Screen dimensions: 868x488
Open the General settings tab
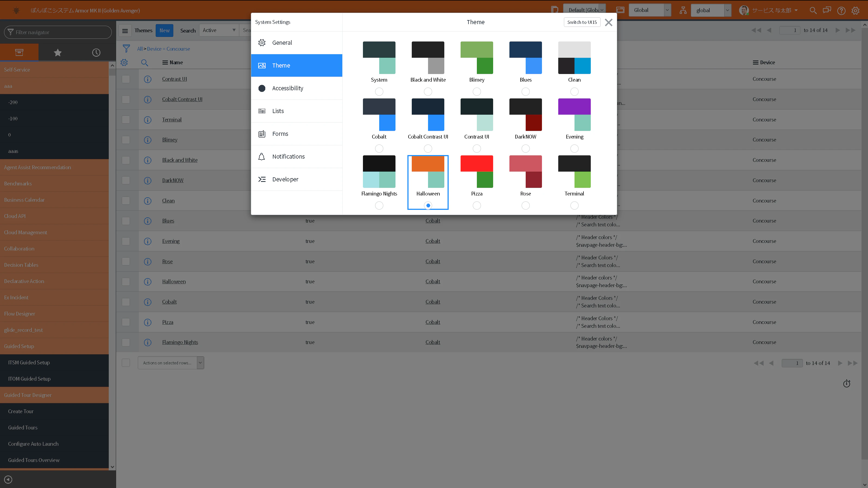point(296,43)
